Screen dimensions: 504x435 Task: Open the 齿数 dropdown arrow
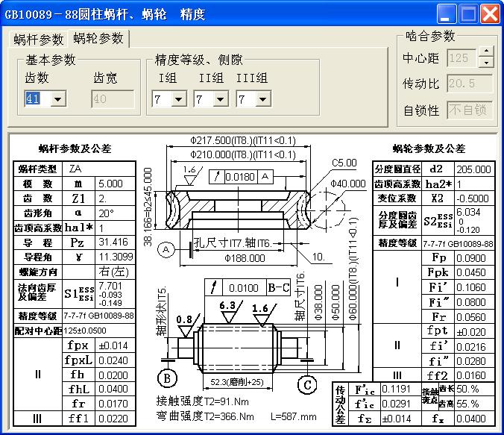point(58,98)
